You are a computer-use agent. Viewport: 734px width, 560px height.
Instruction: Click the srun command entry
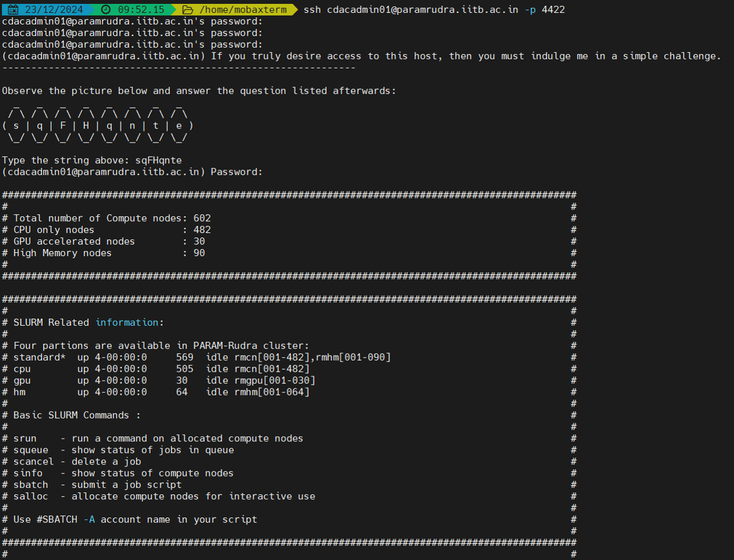(x=25, y=438)
